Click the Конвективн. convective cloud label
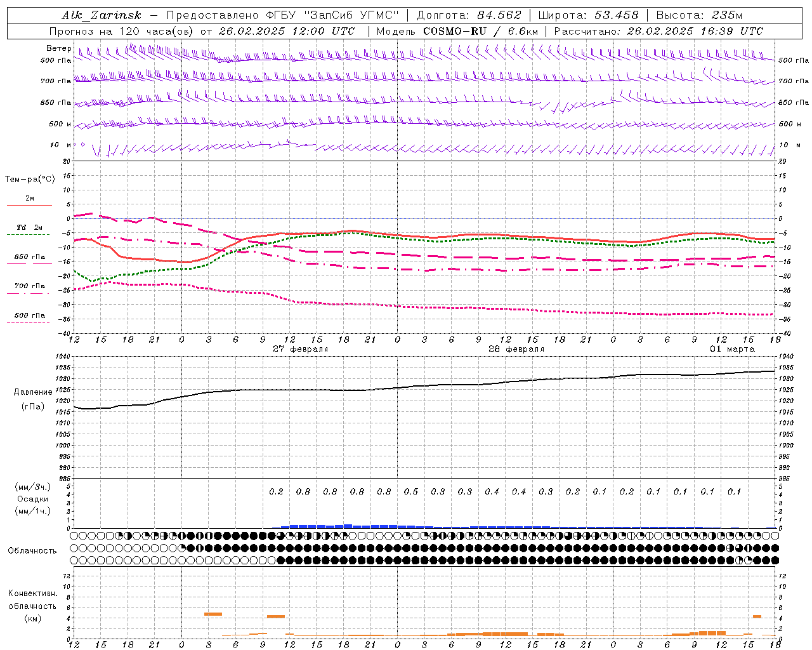Image resolution: width=812 pixels, height=650 pixels. pyautogui.click(x=32, y=594)
